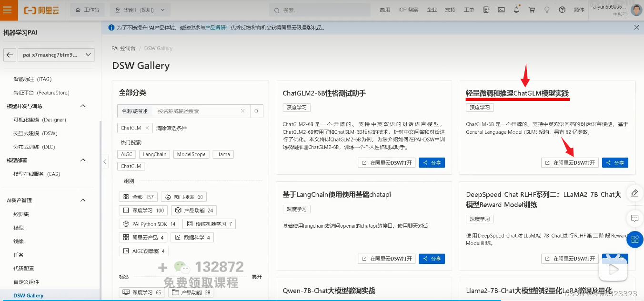The width and height of the screenshot is (644, 301).
Task: Click the video play button overlay
Action: (x=614, y=271)
